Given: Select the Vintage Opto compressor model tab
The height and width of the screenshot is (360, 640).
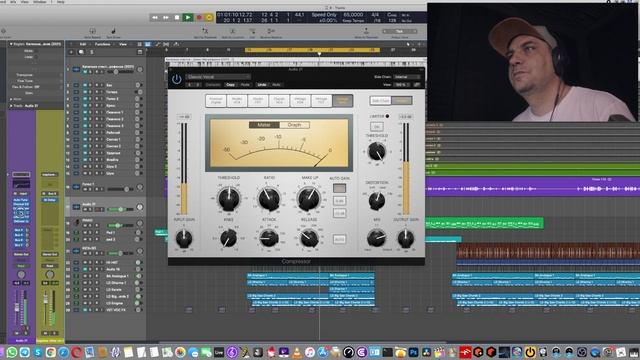Looking at the screenshot, I should pyautogui.click(x=342, y=100).
